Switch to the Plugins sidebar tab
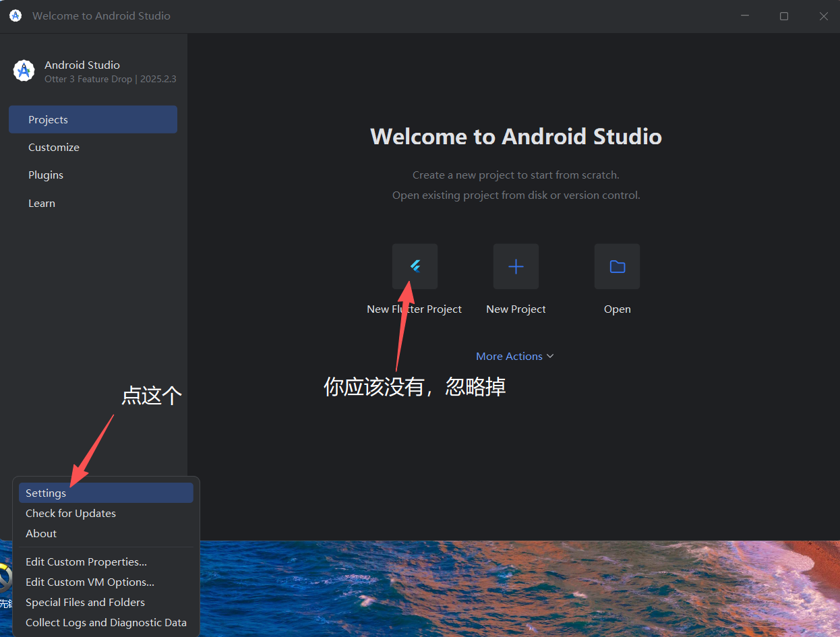 (93, 175)
